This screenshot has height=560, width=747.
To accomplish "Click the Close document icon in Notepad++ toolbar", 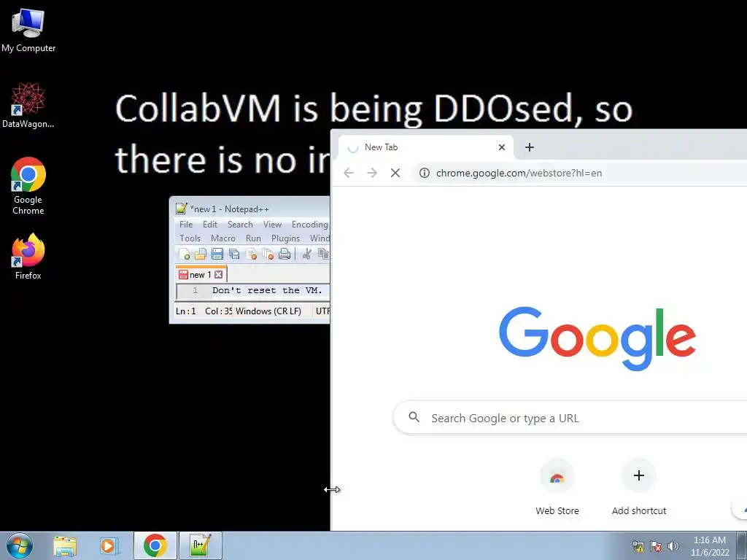I will click(x=251, y=254).
